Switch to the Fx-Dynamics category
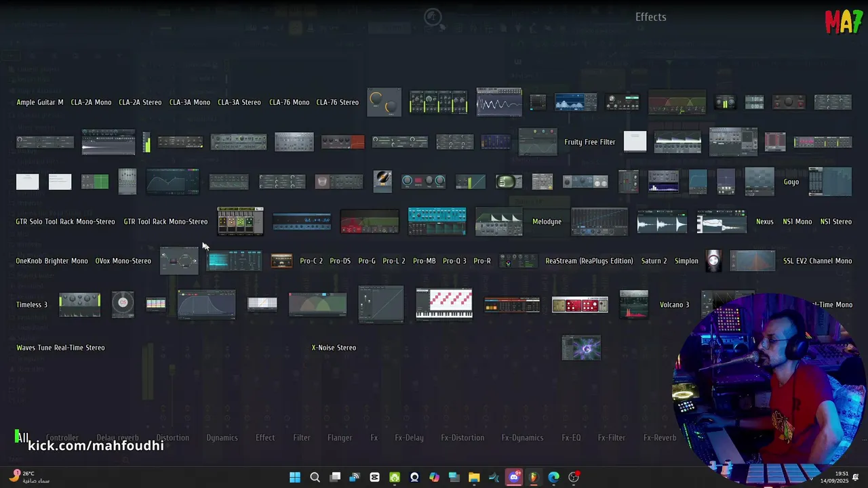This screenshot has width=868, height=488. pyautogui.click(x=522, y=438)
